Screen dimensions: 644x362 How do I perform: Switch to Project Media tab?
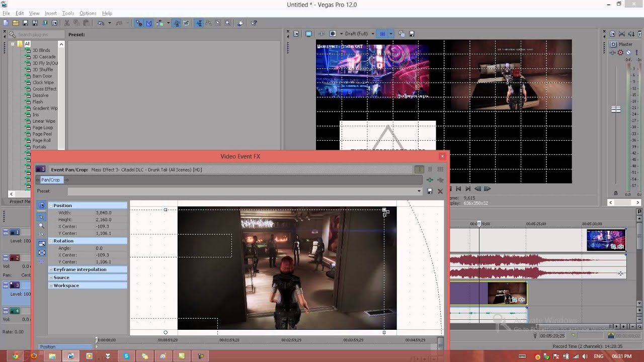(x=20, y=202)
